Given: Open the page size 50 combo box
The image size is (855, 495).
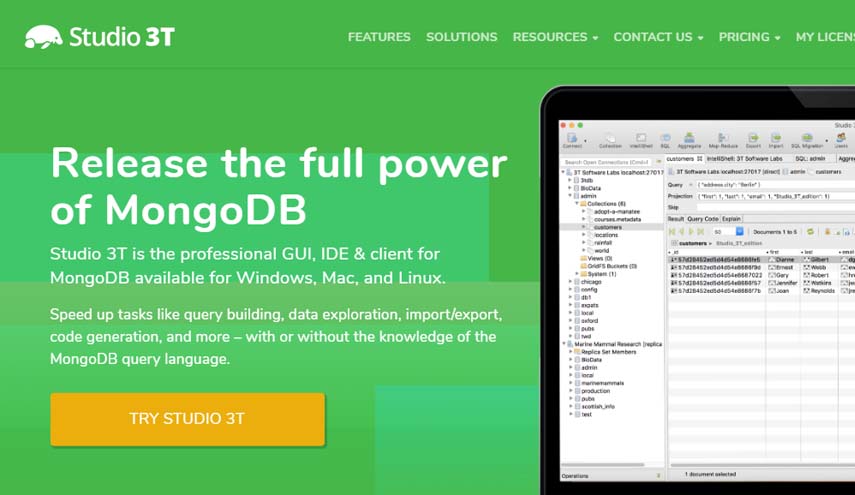Looking at the screenshot, I should click(728, 232).
